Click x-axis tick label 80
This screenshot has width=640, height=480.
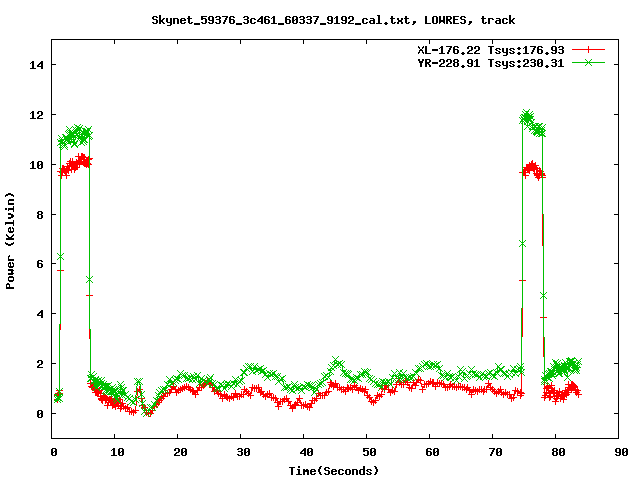pos(558,452)
